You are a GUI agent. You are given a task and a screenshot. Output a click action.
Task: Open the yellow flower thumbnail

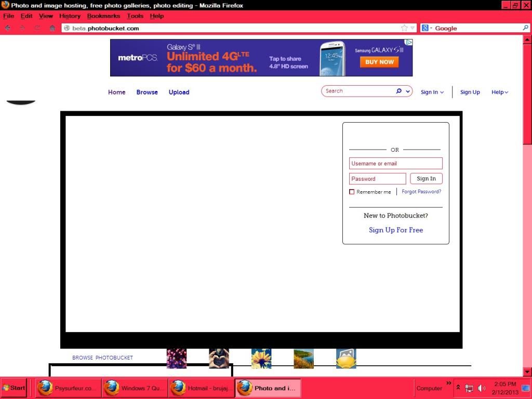tap(261, 358)
